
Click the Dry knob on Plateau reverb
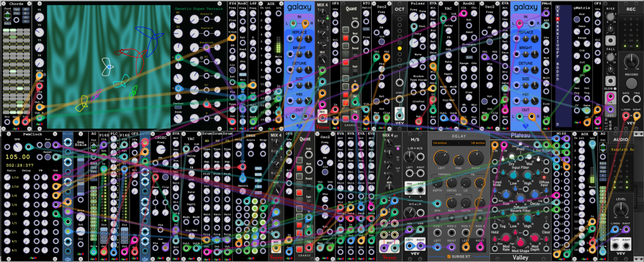tap(511, 156)
